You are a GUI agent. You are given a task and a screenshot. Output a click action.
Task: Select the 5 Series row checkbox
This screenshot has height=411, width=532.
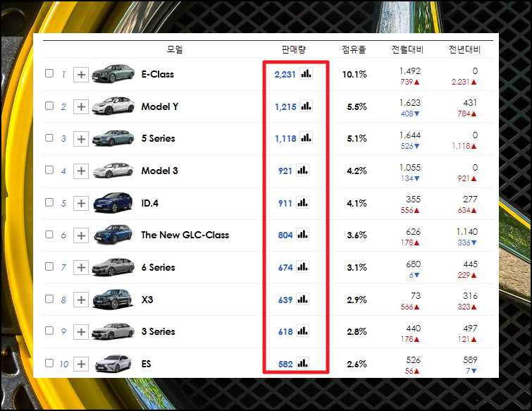[49, 137]
